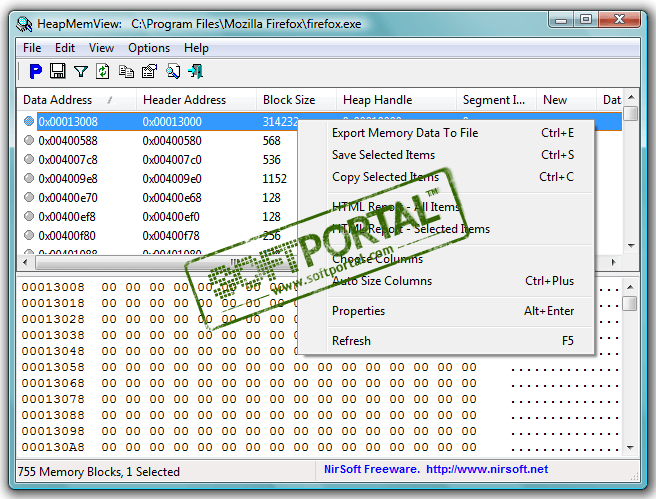Click the Refresh toolbar icon
This screenshot has height=499, width=656.
[103, 72]
